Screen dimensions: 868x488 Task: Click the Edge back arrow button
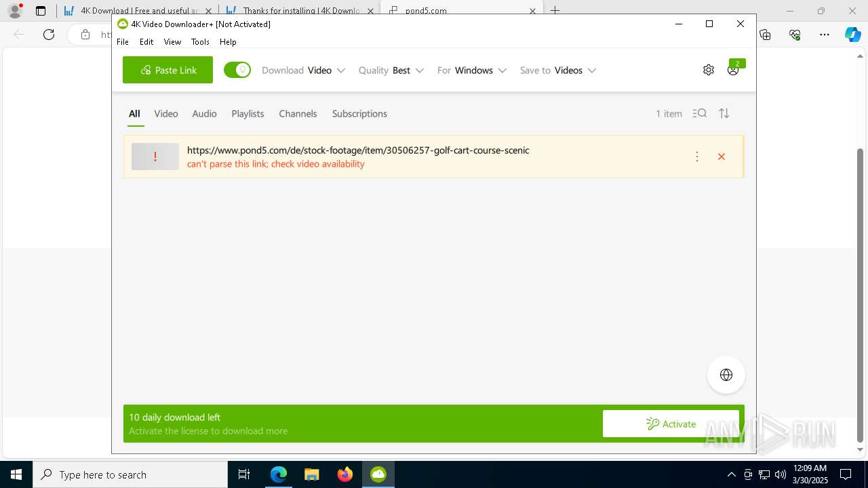click(x=19, y=35)
